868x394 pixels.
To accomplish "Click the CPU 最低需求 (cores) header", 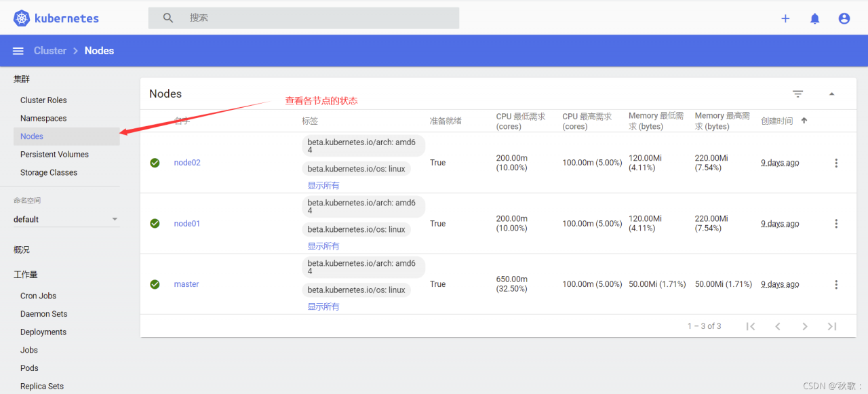I will [521, 121].
